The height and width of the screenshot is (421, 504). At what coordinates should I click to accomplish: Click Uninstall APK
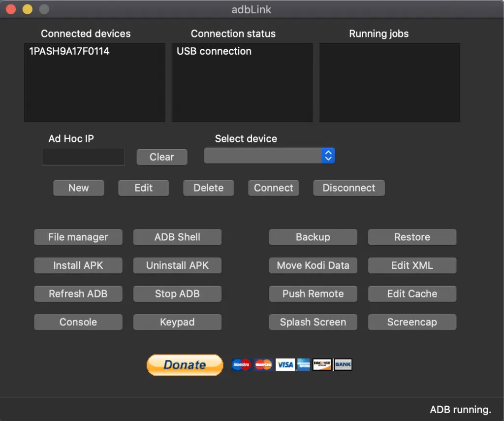point(177,265)
